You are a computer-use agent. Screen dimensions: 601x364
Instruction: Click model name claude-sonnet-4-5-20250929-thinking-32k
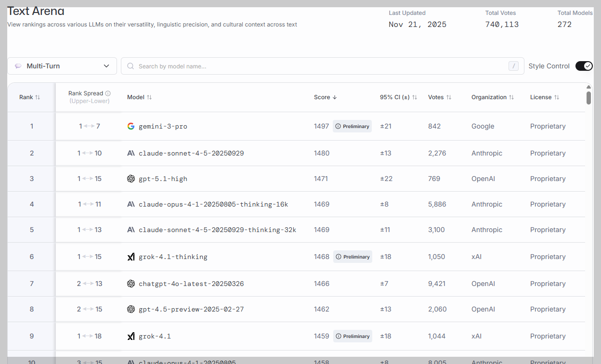coord(217,230)
